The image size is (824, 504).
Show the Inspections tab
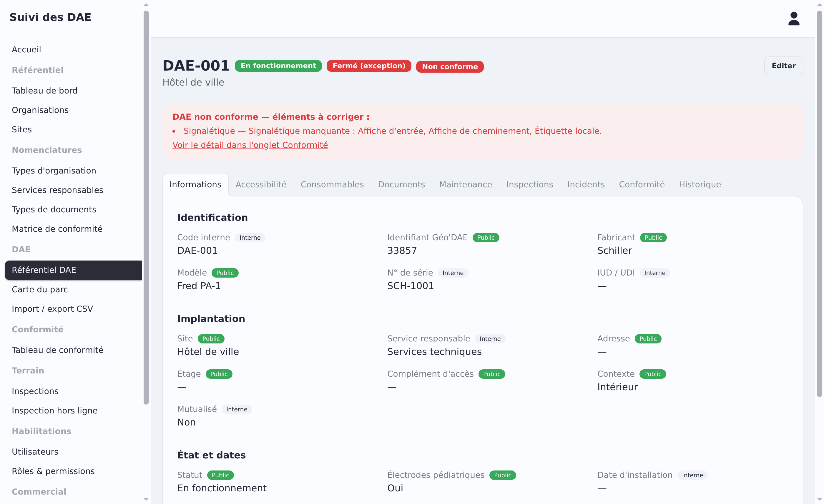[x=530, y=184]
